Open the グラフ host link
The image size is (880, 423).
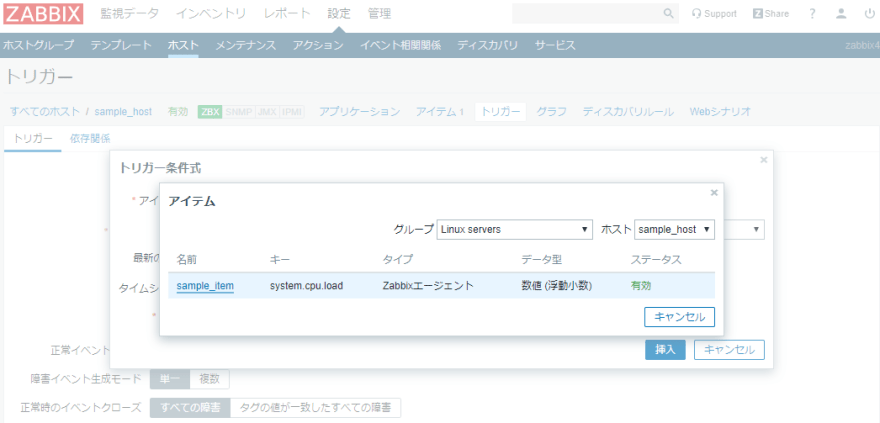coord(551,112)
